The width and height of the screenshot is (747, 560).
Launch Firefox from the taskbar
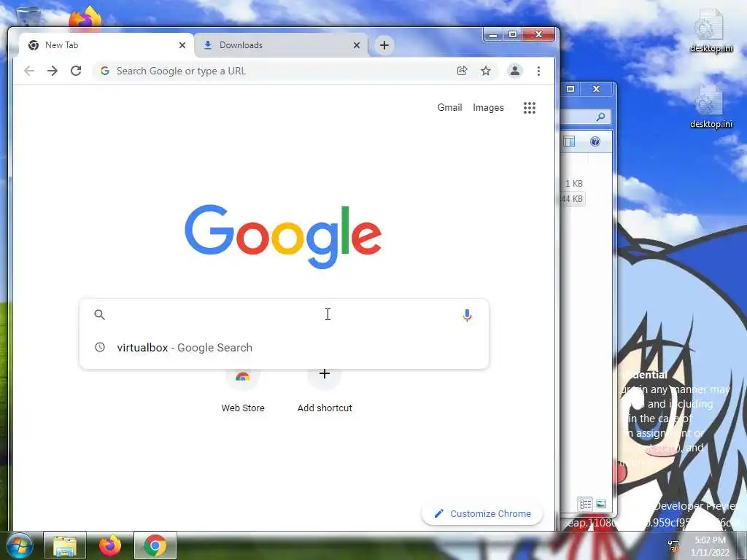(110, 545)
